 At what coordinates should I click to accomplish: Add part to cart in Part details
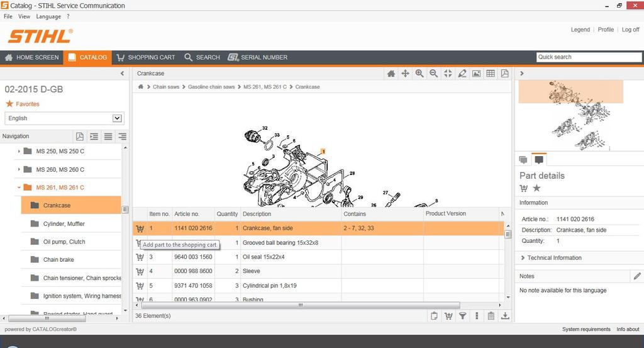pyautogui.click(x=524, y=188)
